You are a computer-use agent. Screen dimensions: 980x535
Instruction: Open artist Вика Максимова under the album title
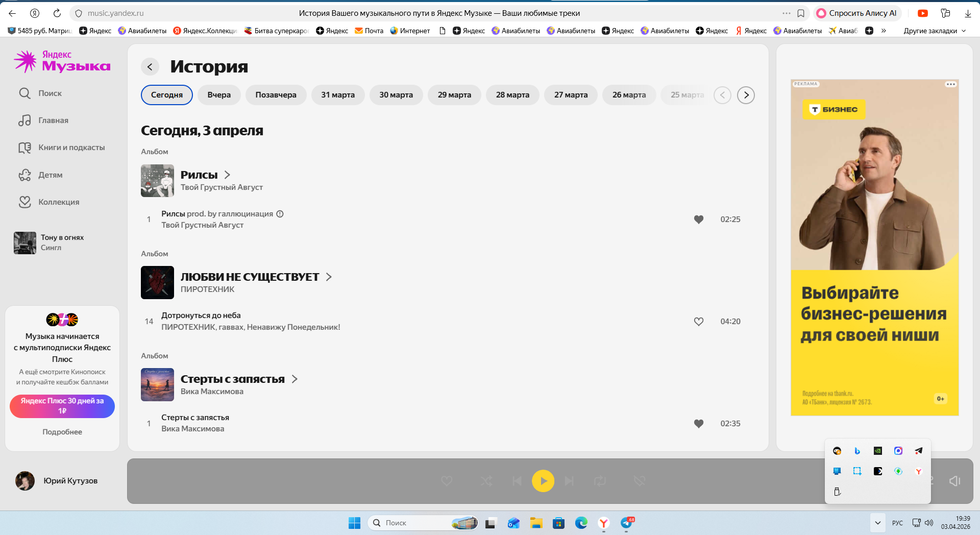click(x=212, y=392)
